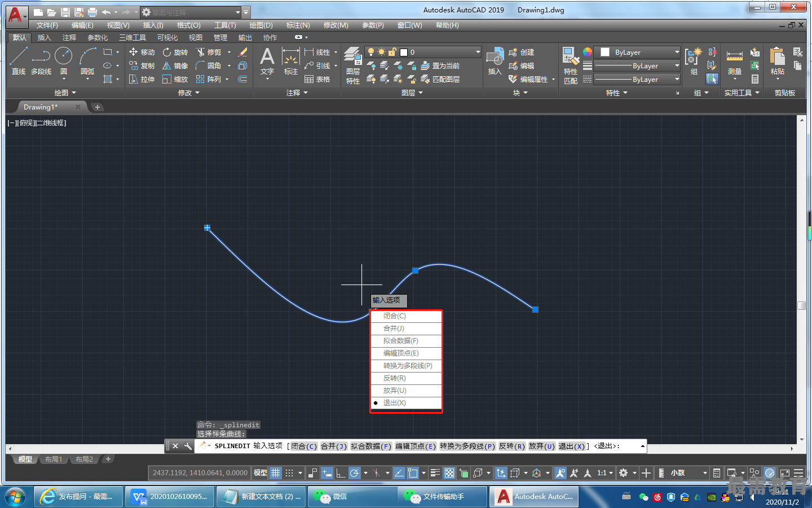Click the Scale (缩放) tool
Image resolution: width=812 pixels, height=508 pixels.
(175, 79)
